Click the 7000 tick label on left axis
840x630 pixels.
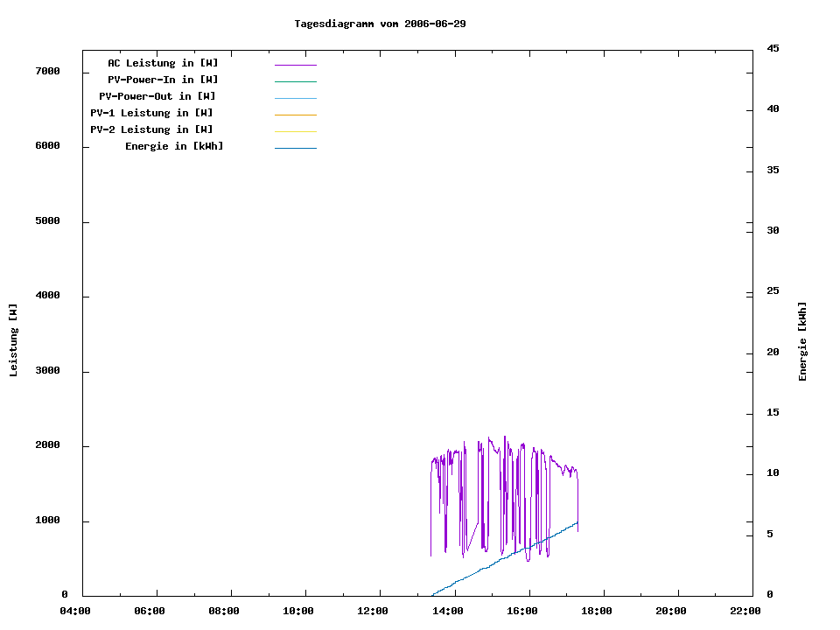[47, 71]
